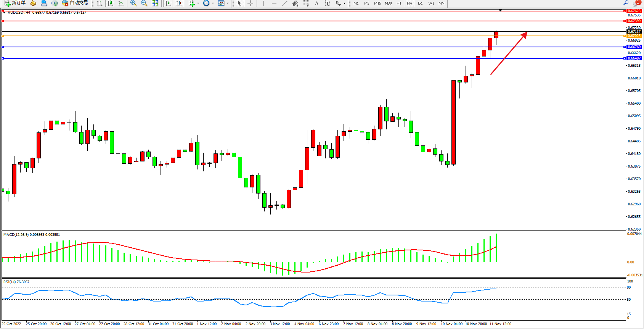Toggle chart auto scroll
The width and height of the screenshot is (644, 329).
coord(168,3)
